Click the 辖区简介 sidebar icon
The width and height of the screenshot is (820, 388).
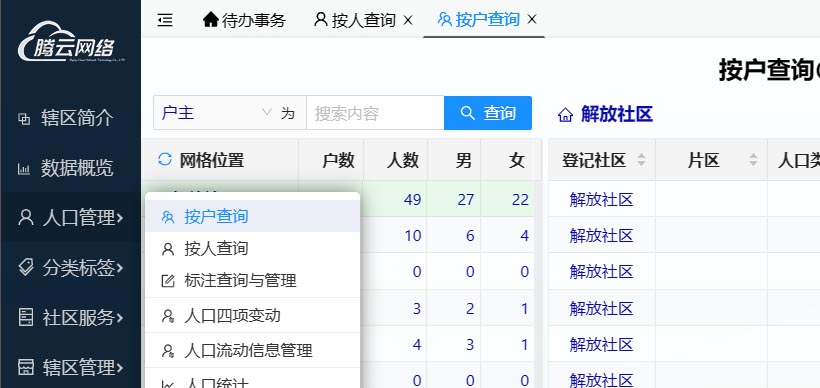[x=24, y=119]
